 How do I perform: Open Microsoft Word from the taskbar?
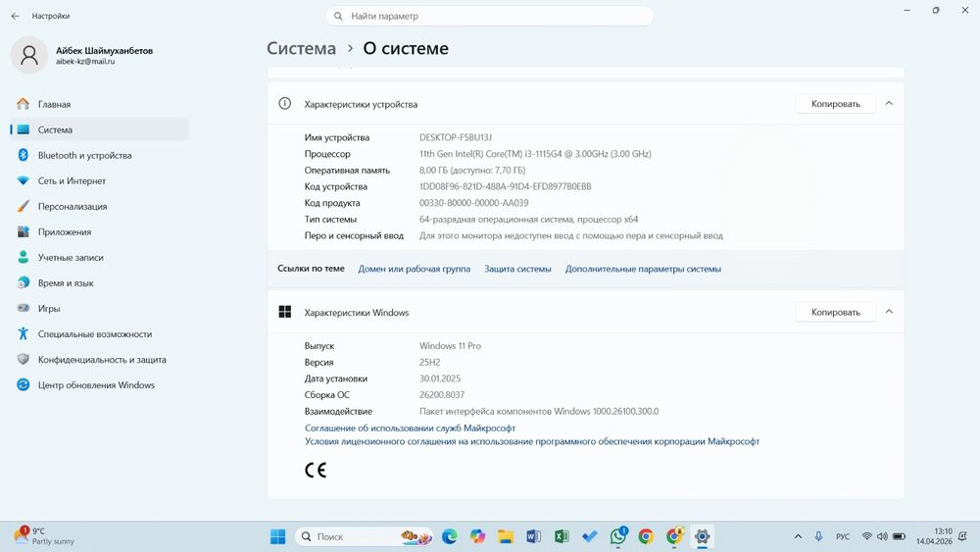point(534,536)
